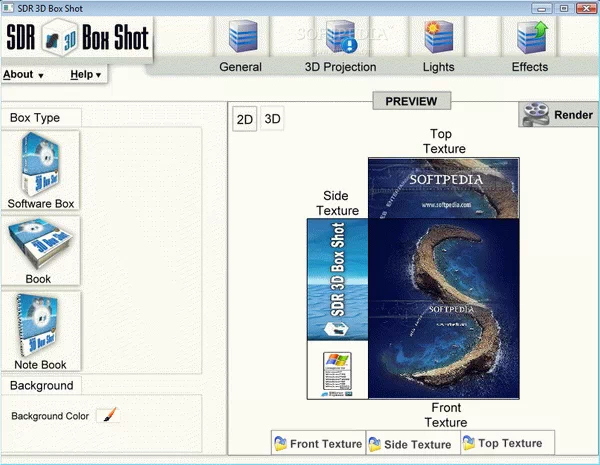Open the General settings icon
The image size is (600, 465).
coord(240,38)
